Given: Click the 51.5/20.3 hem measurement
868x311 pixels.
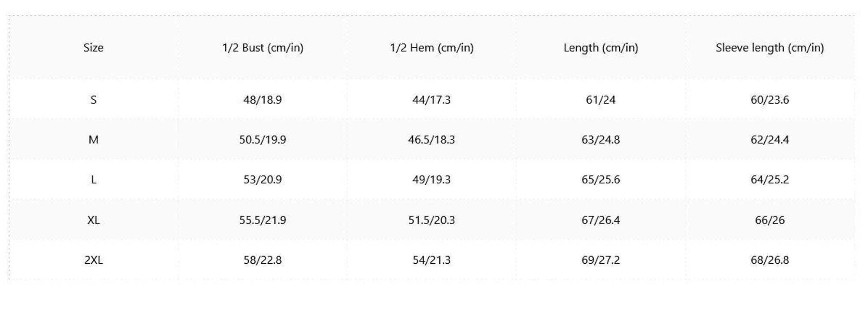Looking at the screenshot, I should (431, 220).
